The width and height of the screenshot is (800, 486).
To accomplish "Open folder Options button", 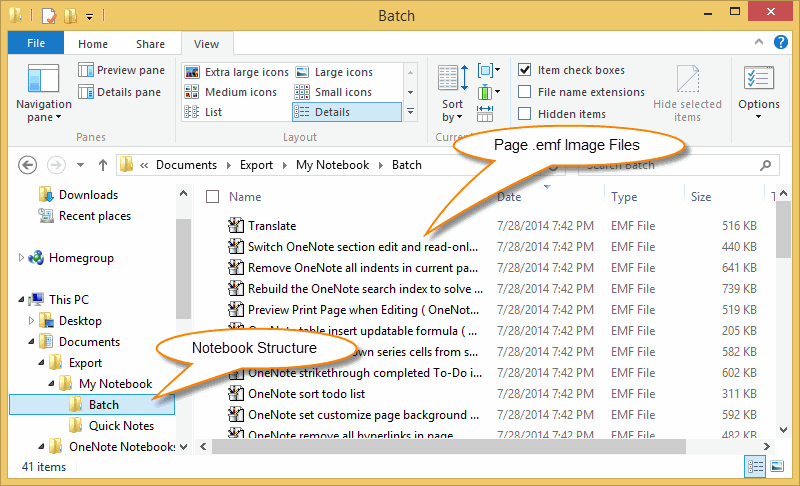I will [759, 93].
